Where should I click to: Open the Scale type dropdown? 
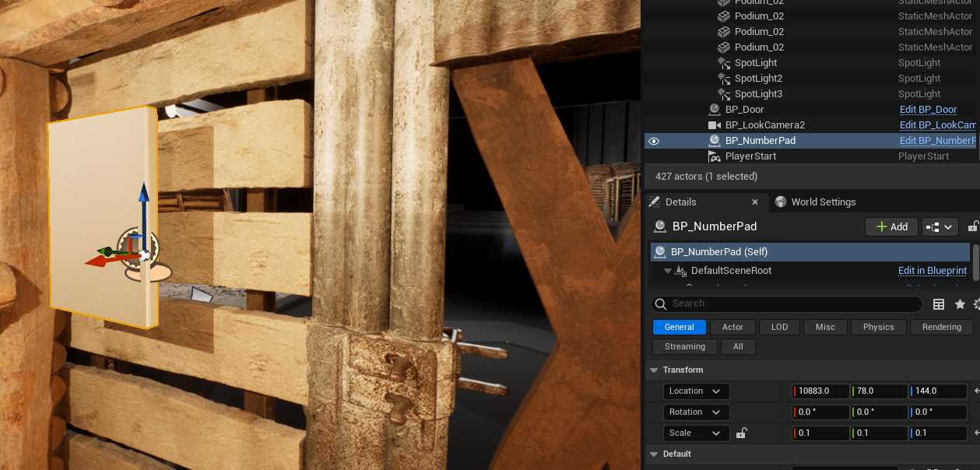696,433
